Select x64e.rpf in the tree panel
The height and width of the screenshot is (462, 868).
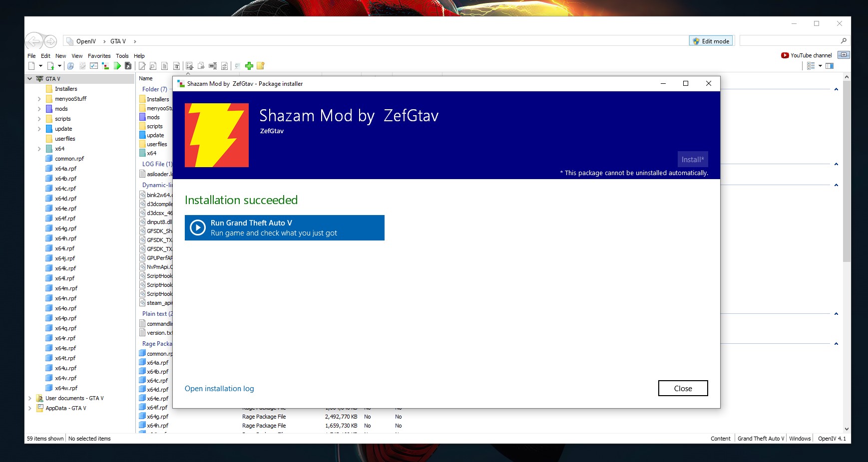click(x=65, y=209)
